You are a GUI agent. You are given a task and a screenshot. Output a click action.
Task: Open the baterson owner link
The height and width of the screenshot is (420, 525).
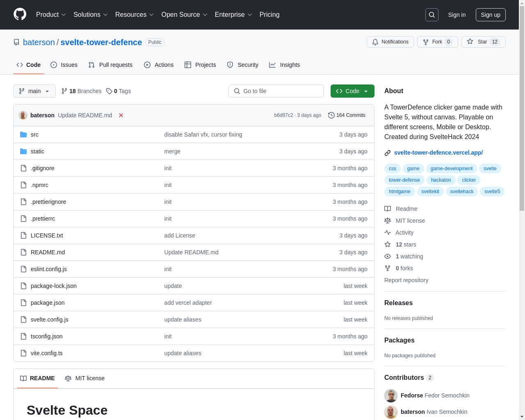[39, 42]
